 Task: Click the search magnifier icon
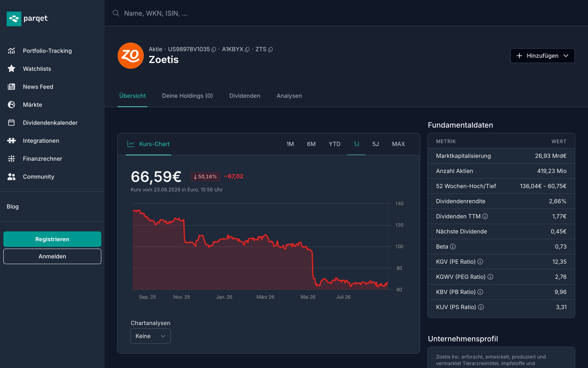point(116,13)
